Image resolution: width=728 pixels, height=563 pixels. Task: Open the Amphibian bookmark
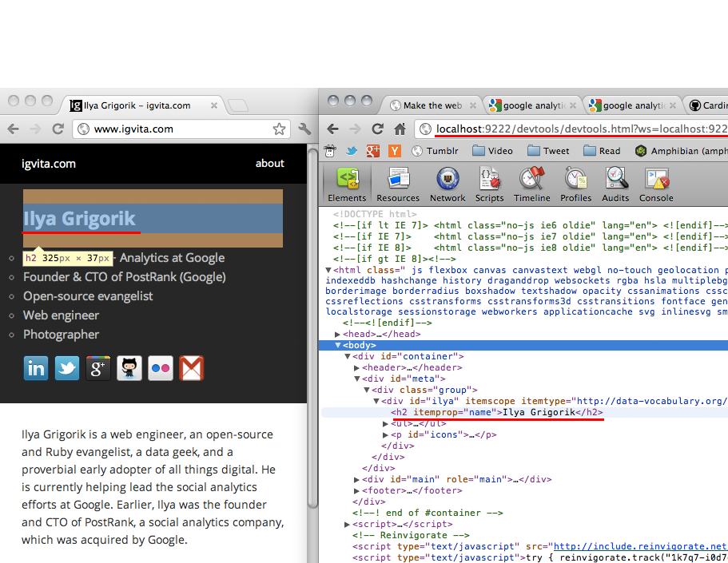click(x=681, y=151)
